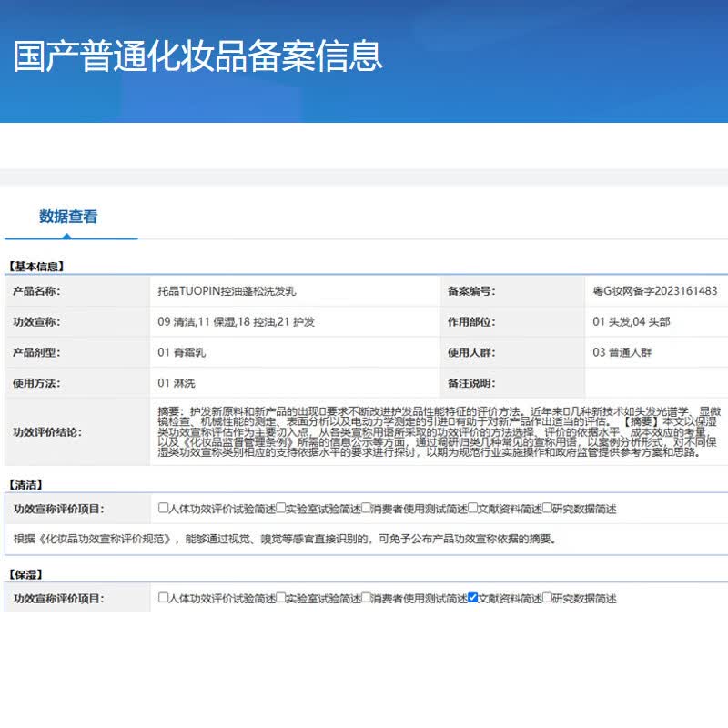Click usage method value 01 淋洗
The height and width of the screenshot is (728, 728).
click(176, 383)
